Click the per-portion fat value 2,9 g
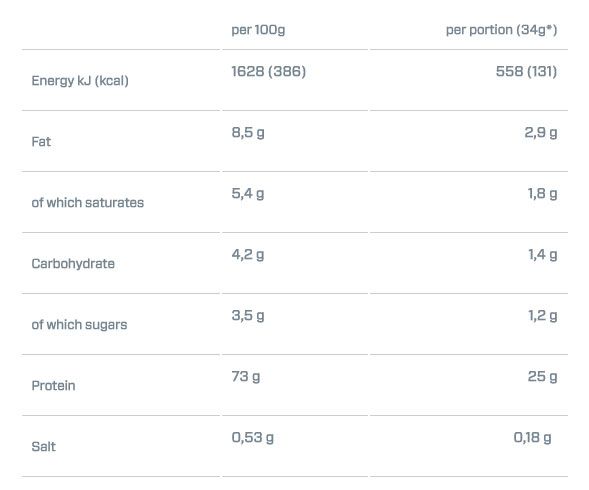589x490 pixels. [541, 133]
